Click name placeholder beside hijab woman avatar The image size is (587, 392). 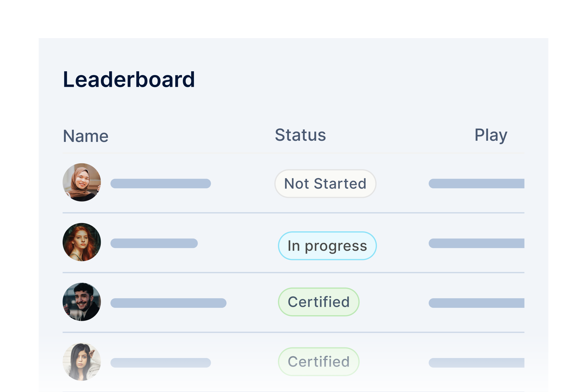coord(161,184)
